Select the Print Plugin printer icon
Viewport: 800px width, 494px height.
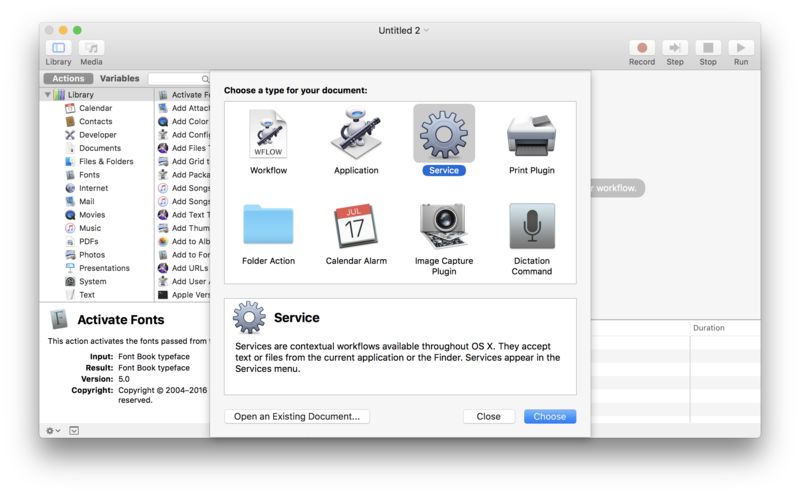[x=531, y=135]
